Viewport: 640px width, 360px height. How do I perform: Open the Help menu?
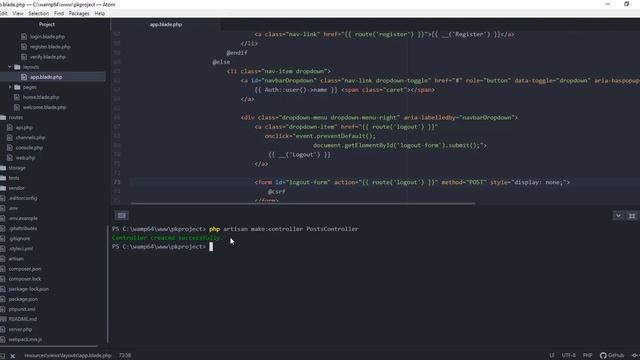coord(100,13)
